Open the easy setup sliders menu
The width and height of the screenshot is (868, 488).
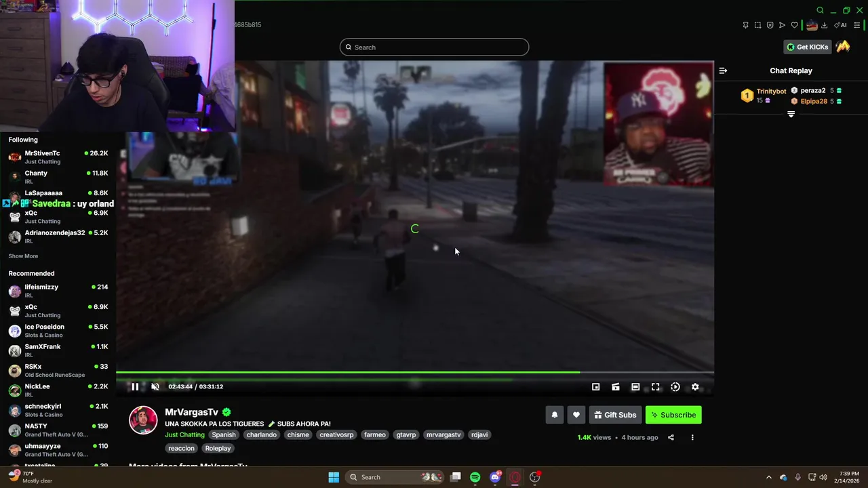pyautogui.click(x=856, y=25)
